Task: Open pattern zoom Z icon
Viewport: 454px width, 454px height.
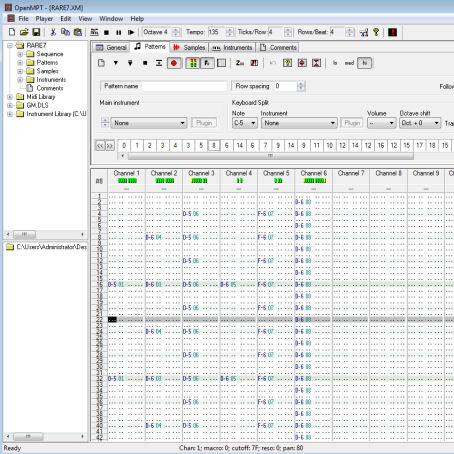Action: point(240,63)
